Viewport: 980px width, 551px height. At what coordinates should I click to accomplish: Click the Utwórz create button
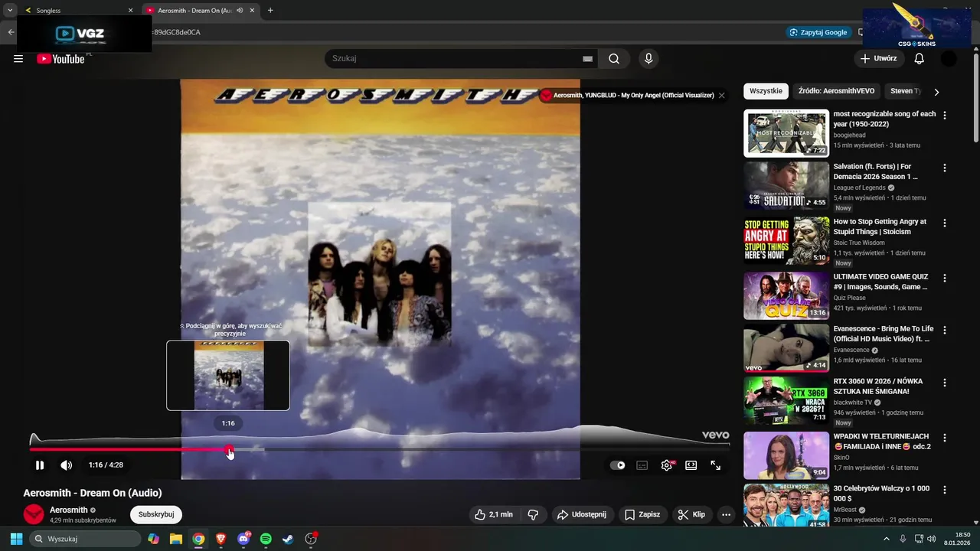[878, 59]
